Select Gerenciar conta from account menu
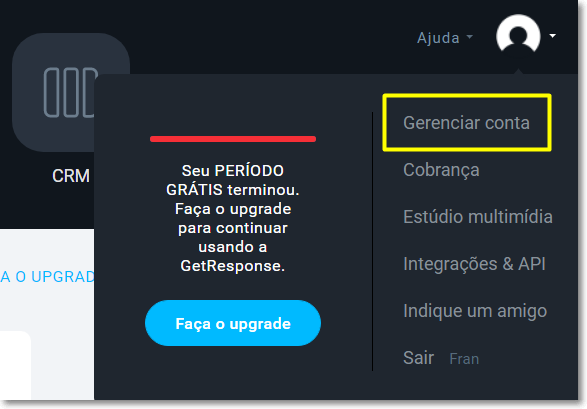587x409 pixels. (466, 123)
